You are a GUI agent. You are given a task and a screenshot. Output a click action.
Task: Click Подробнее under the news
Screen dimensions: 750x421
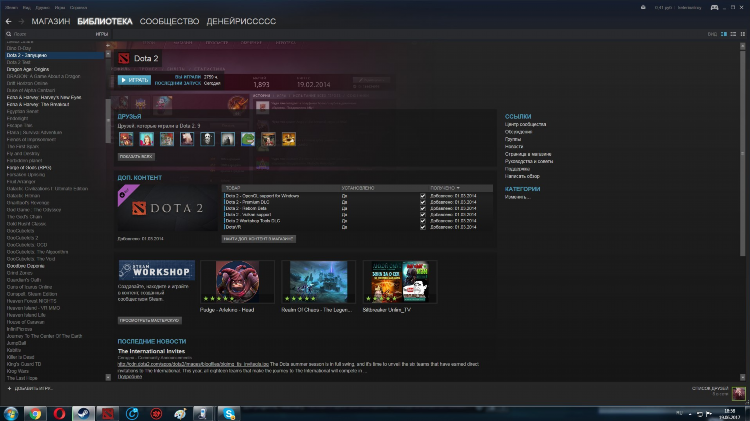(130, 377)
